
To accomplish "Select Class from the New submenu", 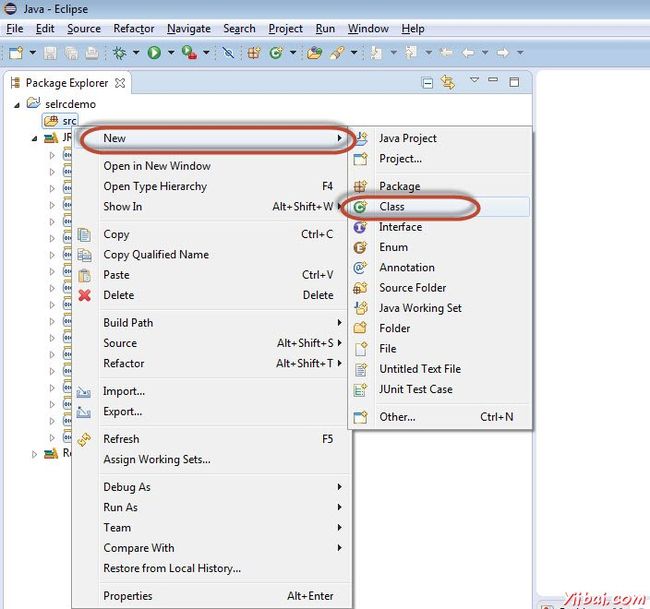I will [440, 206].
